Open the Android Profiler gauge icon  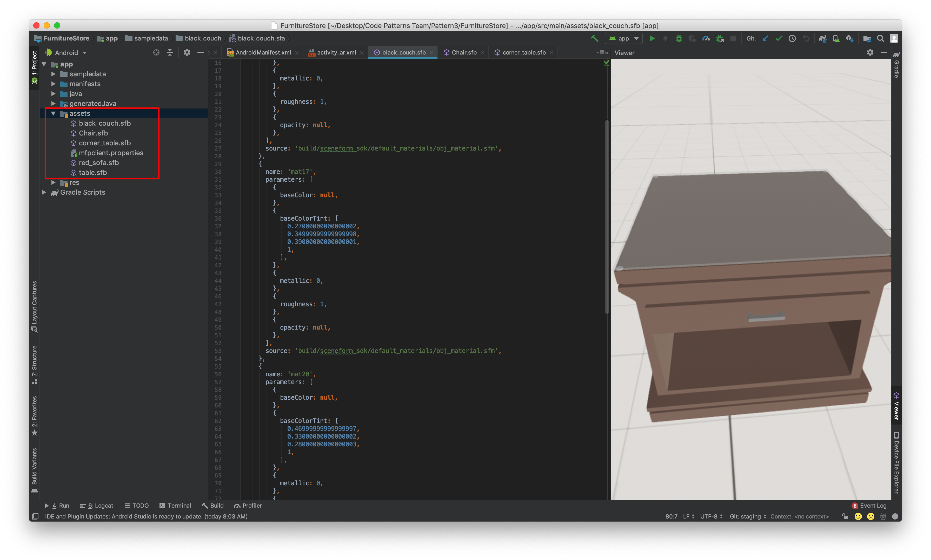[706, 38]
